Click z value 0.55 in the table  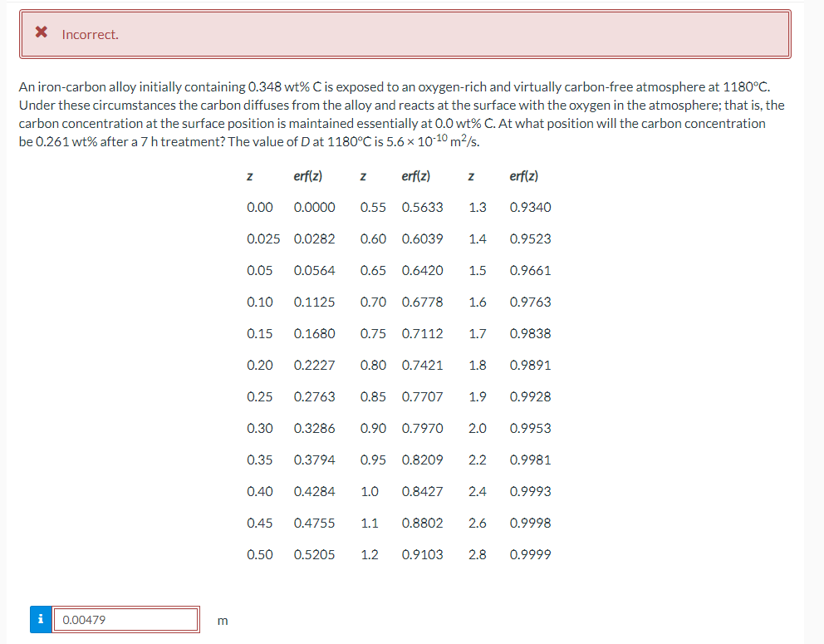click(373, 207)
